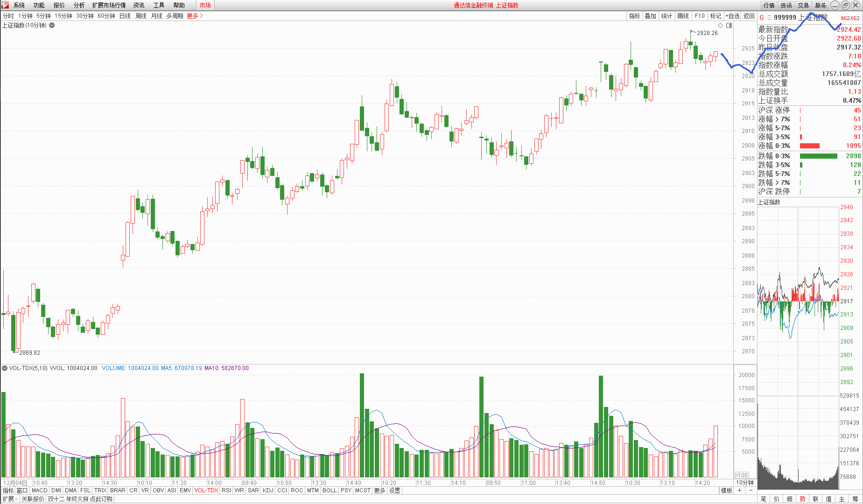Open the 分析 menu

point(79,5)
